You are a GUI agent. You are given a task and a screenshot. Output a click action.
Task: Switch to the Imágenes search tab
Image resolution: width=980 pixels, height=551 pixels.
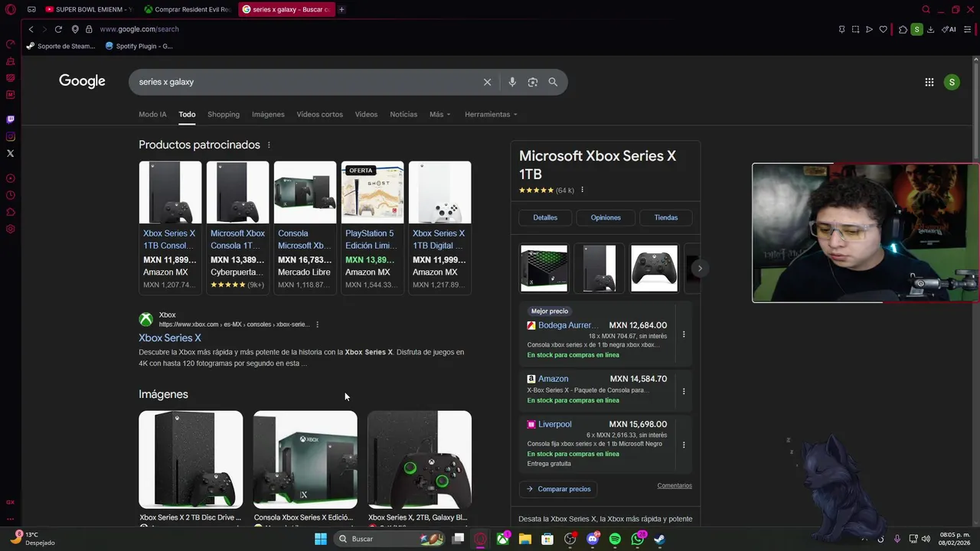pos(268,114)
